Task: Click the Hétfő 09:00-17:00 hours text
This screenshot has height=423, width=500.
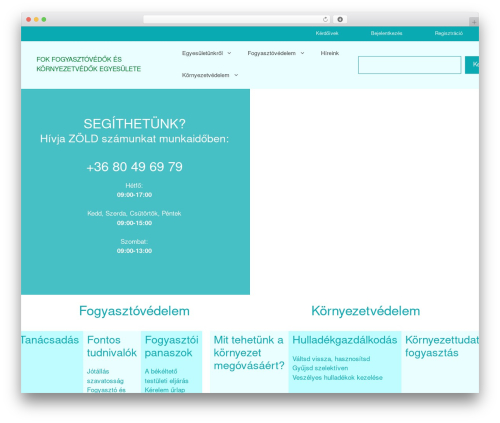Action: tap(134, 190)
